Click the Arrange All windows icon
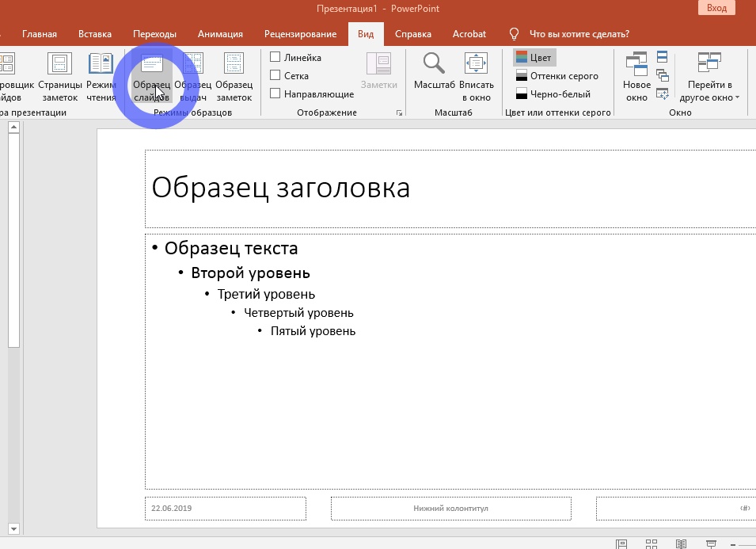This screenshot has width=756, height=549. pyautogui.click(x=662, y=57)
